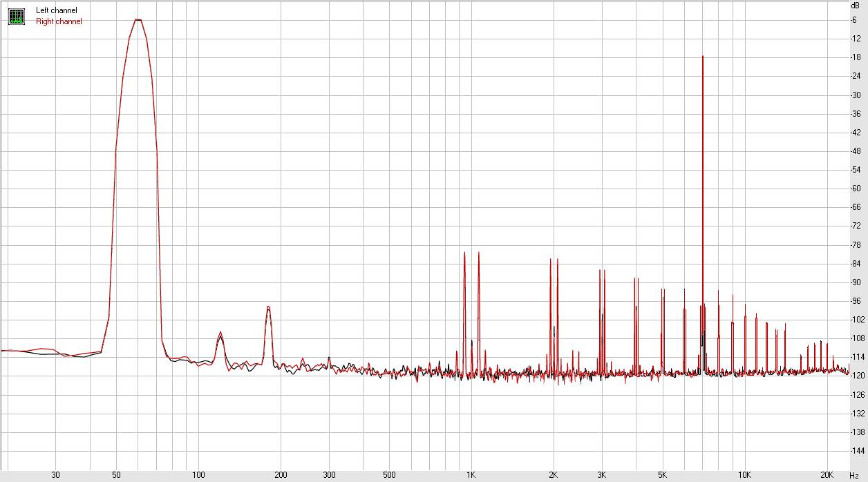Click the 100 Hz frequency axis label
The image size is (868, 482).
pos(198,475)
